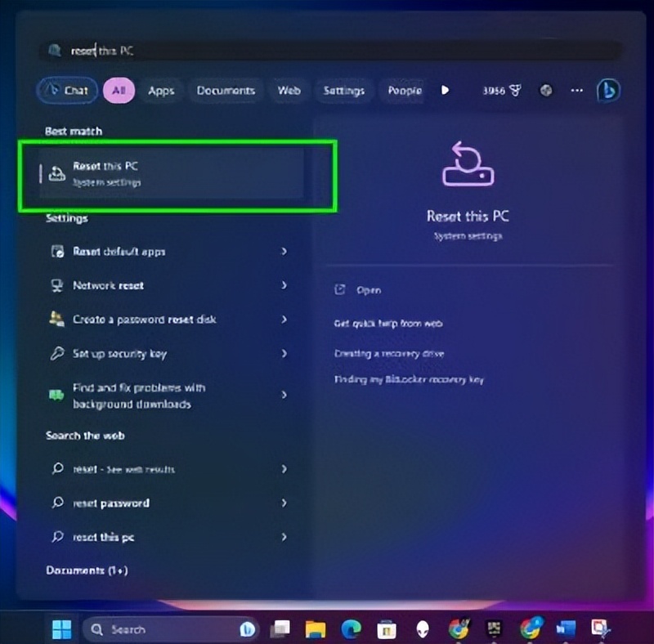
Task: Expand the reset password search suggestion
Action: pos(284,503)
